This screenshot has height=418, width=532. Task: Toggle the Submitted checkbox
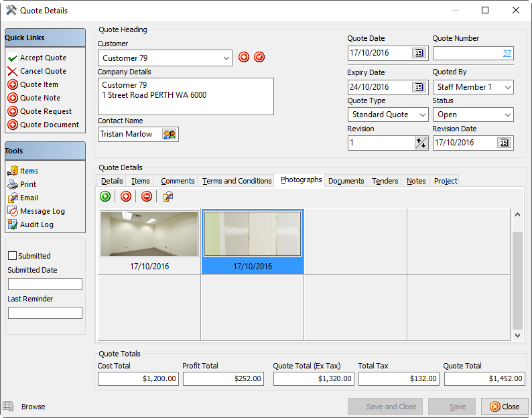click(12, 256)
